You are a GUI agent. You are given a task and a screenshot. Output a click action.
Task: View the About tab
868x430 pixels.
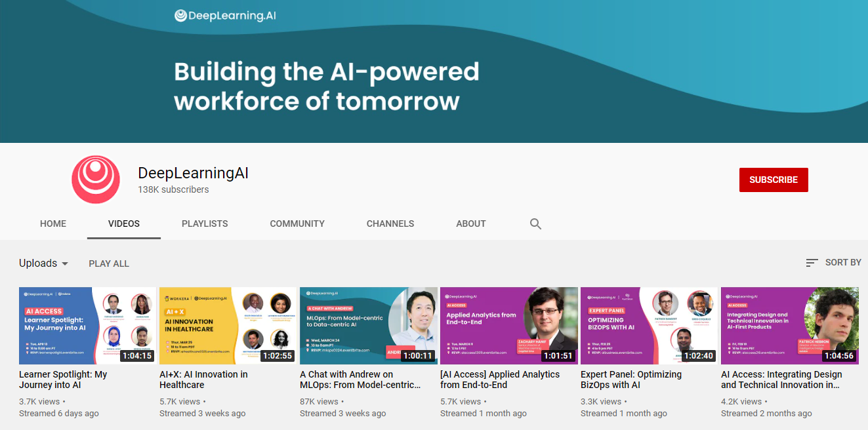pyautogui.click(x=471, y=224)
